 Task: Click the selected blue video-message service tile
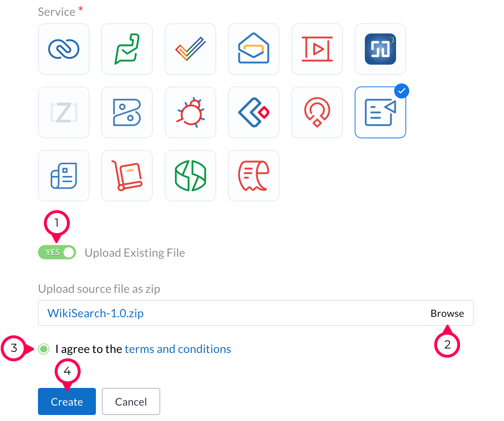click(x=380, y=112)
